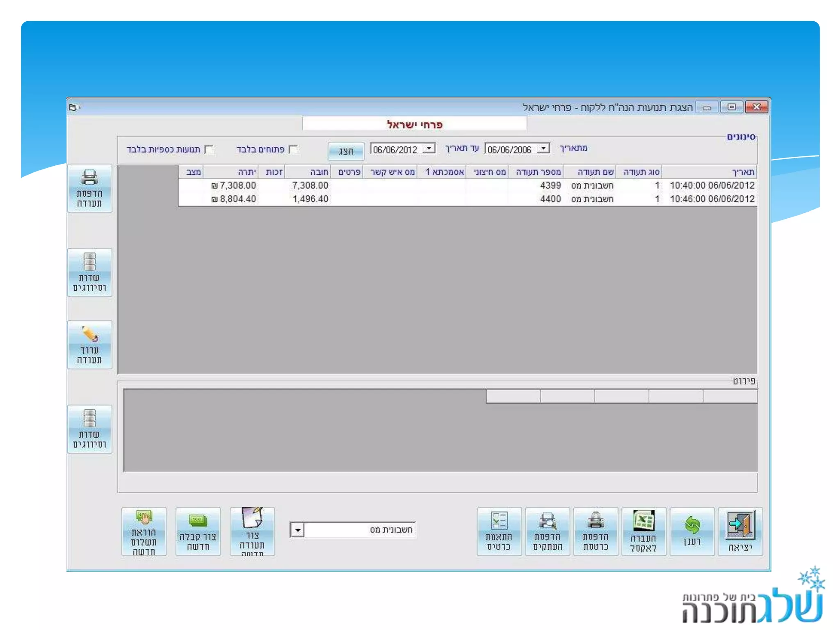The width and height of the screenshot is (840, 630).
Task: Expand the document type combo box (חשבונית מס)
Action: click(x=297, y=530)
